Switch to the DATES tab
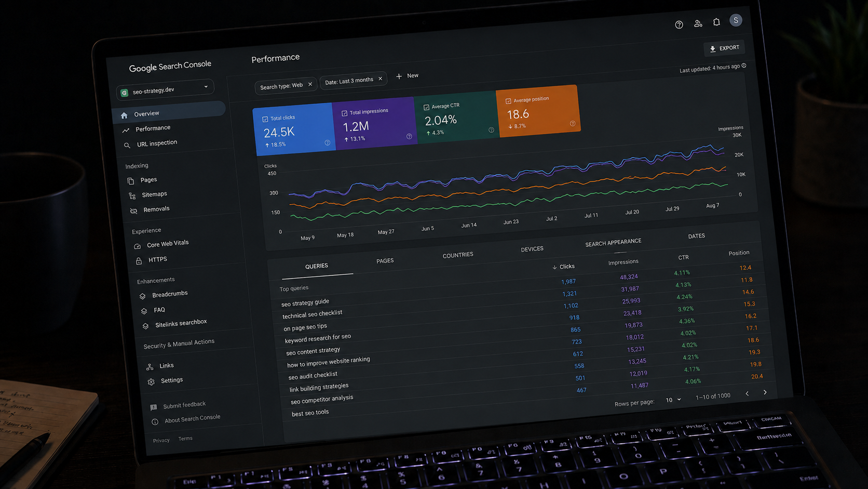The width and height of the screenshot is (868, 489). coord(697,236)
